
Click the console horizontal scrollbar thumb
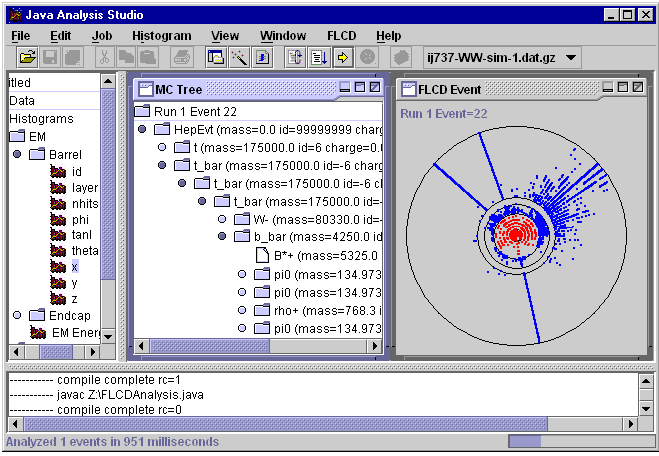pyautogui.click(x=278, y=422)
